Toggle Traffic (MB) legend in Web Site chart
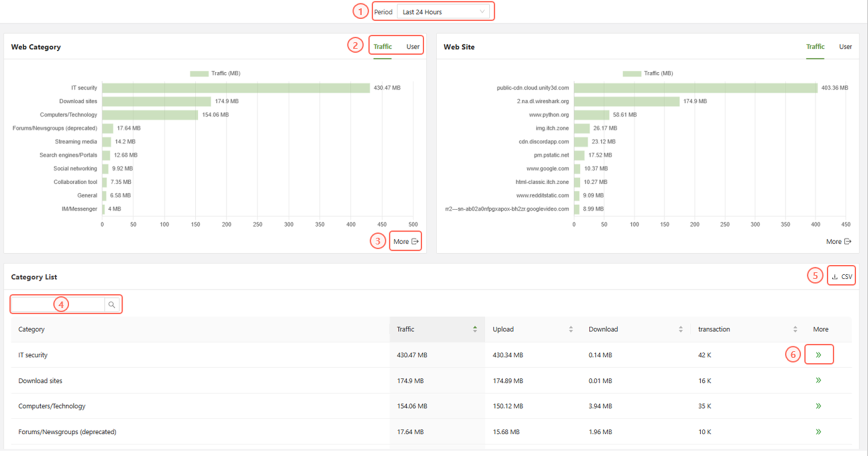This screenshot has width=868, height=456. 647,73
